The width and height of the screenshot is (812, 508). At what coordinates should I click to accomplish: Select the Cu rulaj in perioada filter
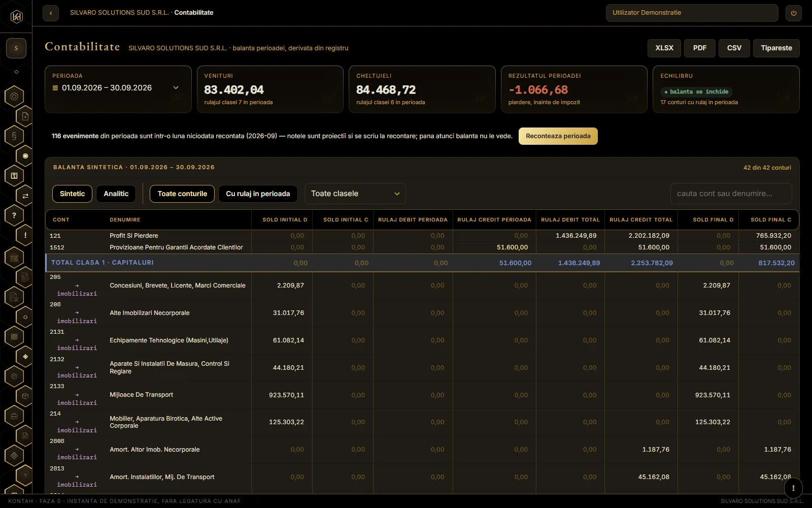point(258,194)
